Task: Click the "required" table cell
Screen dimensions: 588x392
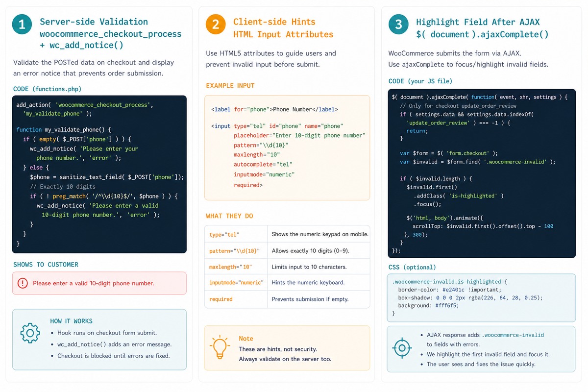Action: (236, 299)
